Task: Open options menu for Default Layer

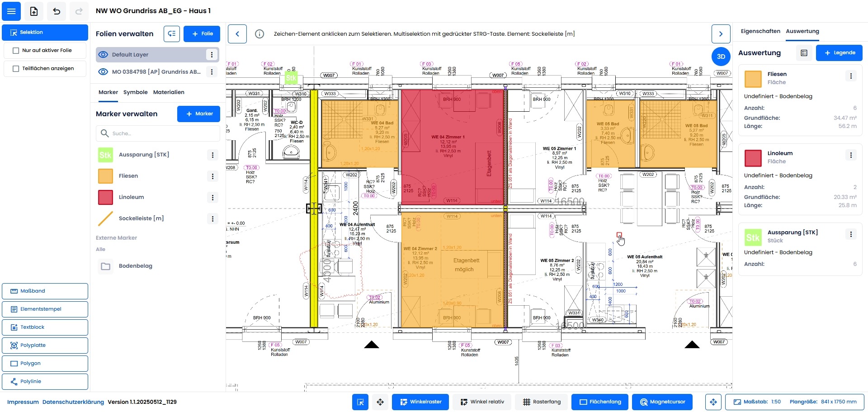Action: click(x=212, y=55)
